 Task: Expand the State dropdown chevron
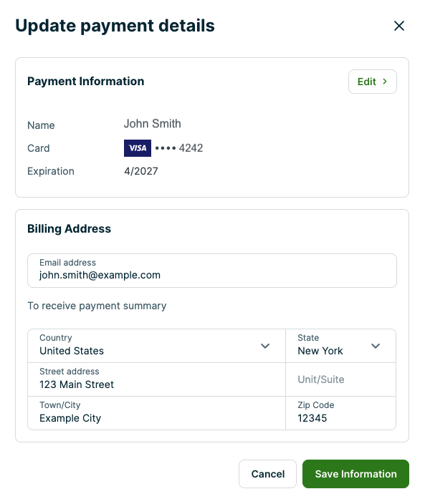tap(376, 346)
